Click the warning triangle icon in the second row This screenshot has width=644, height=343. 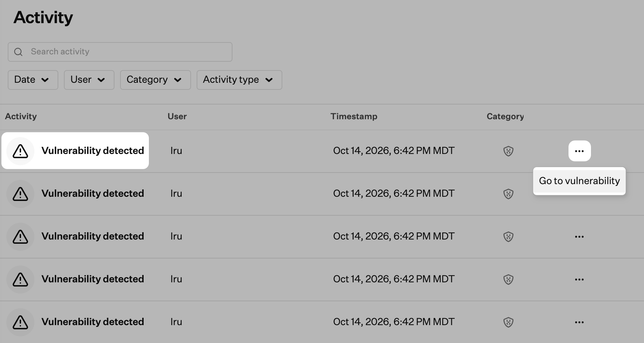pos(20,194)
